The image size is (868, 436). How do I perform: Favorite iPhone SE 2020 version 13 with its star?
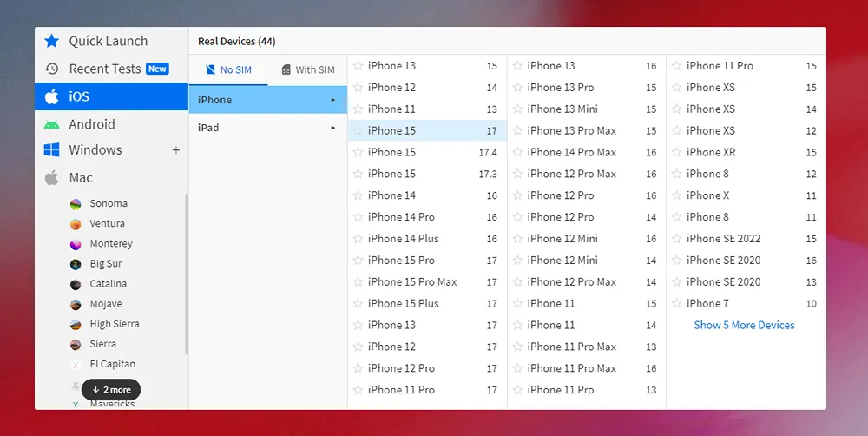tap(676, 281)
